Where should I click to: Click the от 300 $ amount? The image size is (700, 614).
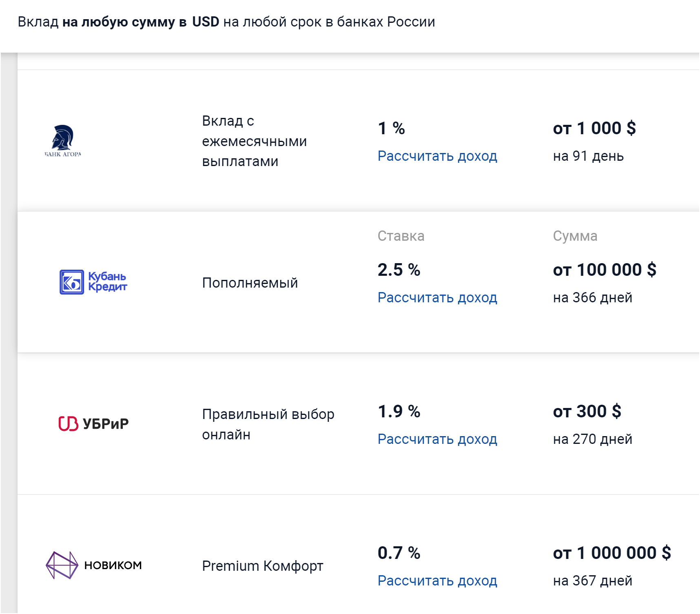click(587, 411)
